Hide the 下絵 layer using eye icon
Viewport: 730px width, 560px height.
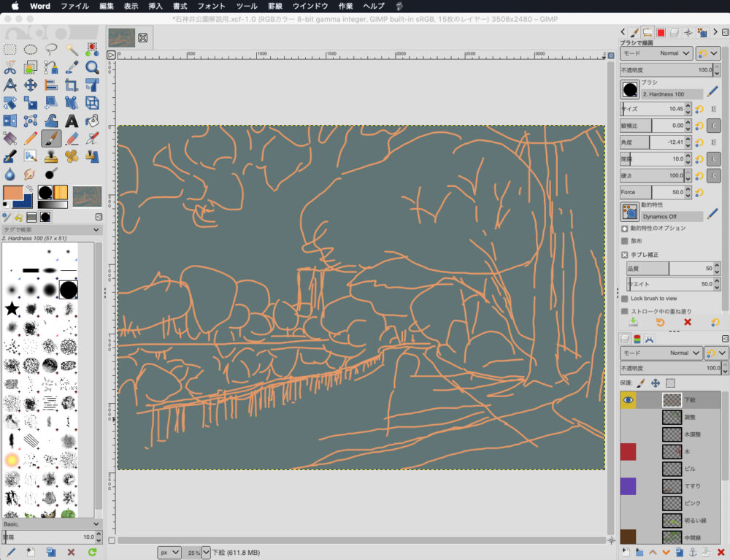628,400
